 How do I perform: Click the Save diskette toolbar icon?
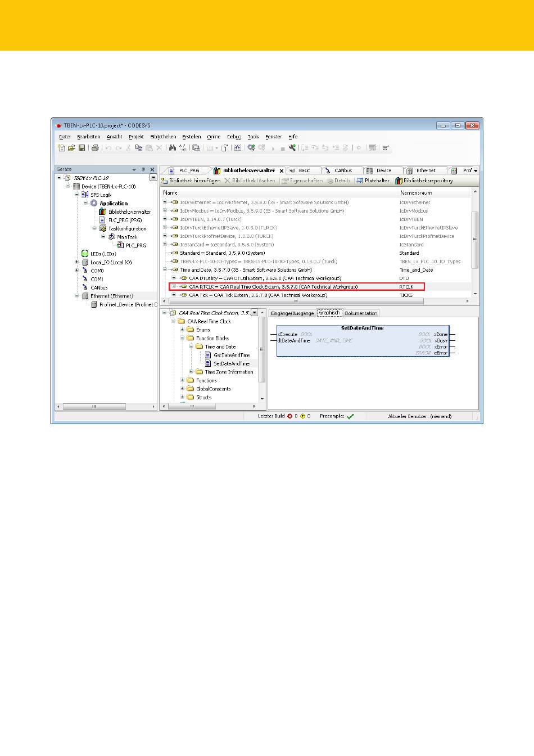coord(82,148)
